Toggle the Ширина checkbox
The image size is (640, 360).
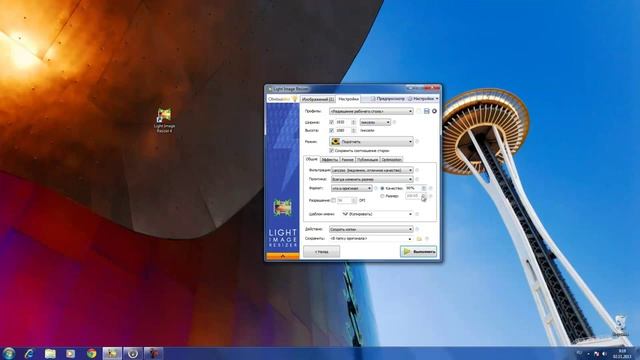click(x=331, y=122)
